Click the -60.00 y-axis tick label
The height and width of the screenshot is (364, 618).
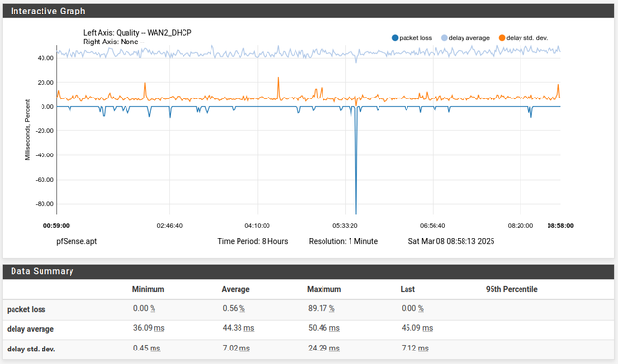click(44, 180)
